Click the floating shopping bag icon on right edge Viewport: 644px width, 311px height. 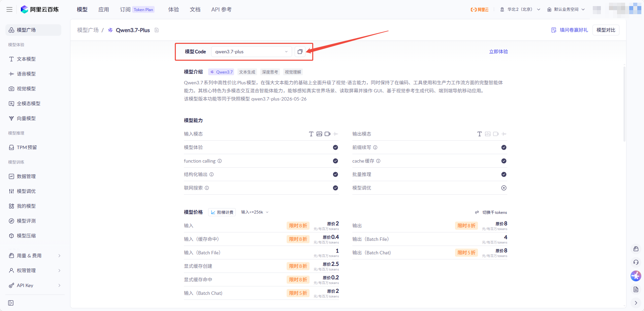636,249
